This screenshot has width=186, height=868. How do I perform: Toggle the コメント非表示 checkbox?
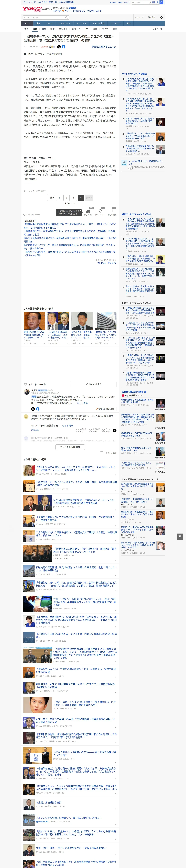pos(102,453)
